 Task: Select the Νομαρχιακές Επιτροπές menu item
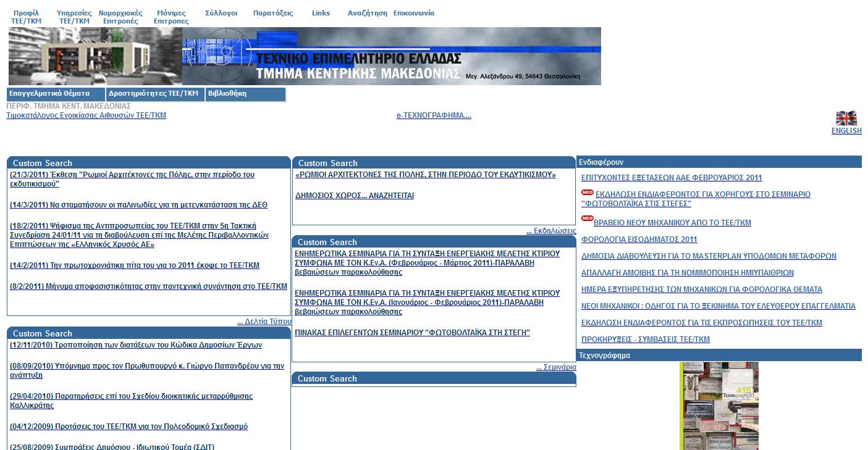[120, 17]
